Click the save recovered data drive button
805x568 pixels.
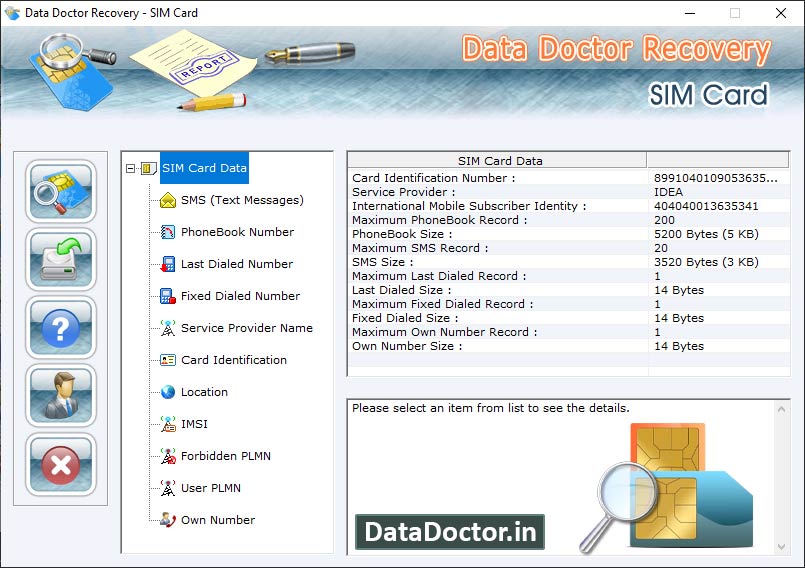click(x=61, y=259)
